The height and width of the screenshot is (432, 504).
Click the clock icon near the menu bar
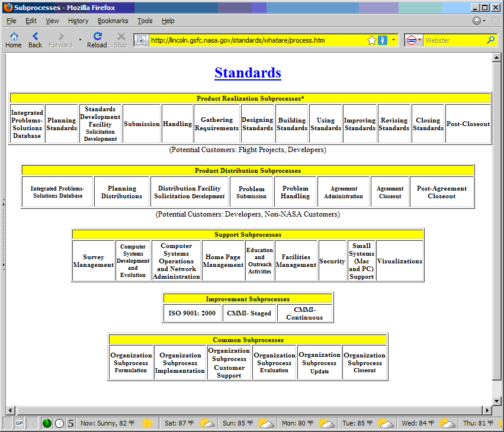point(477,21)
